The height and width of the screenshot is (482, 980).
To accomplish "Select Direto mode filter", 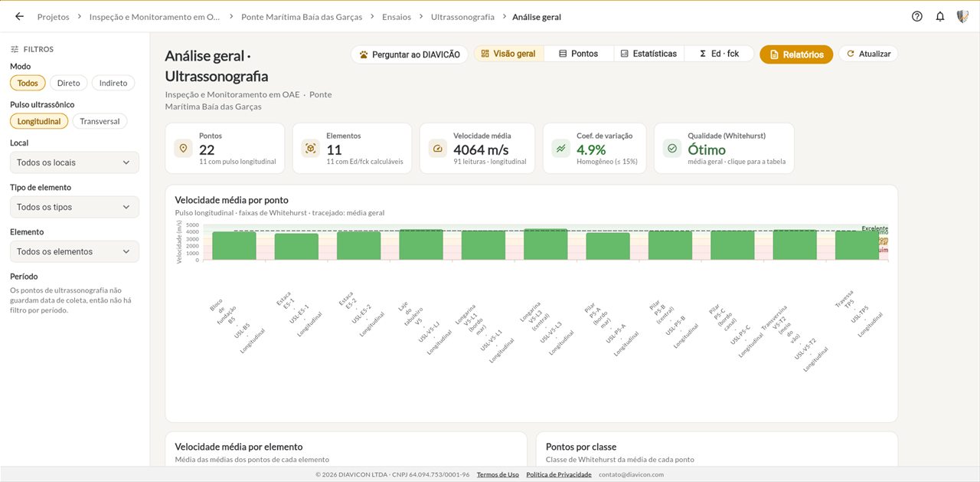I will click(x=68, y=83).
